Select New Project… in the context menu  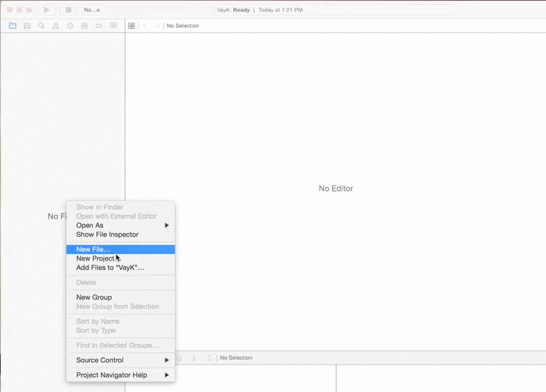pos(96,258)
